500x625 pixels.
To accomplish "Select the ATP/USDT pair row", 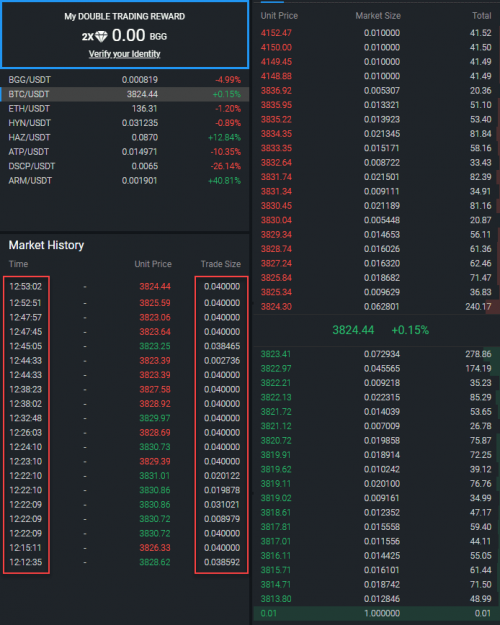I will click(x=124, y=152).
